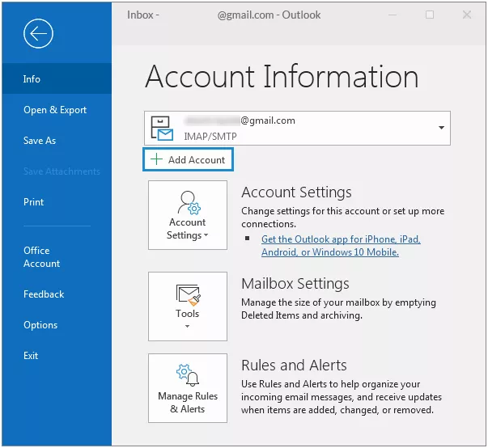488x448 pixels.
Task: Click the green plus icon in Add Account
Action: 156,159
